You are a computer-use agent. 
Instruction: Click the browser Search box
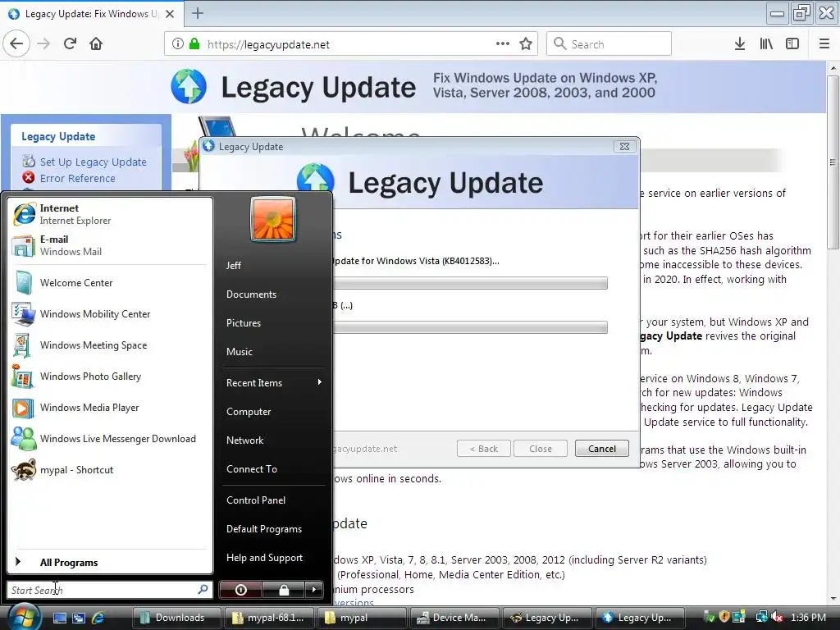click(x=609, y=44)
